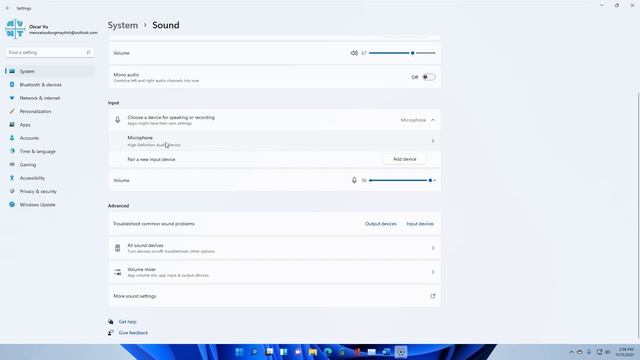Open Microphone device properties chevron

point(433,141)
